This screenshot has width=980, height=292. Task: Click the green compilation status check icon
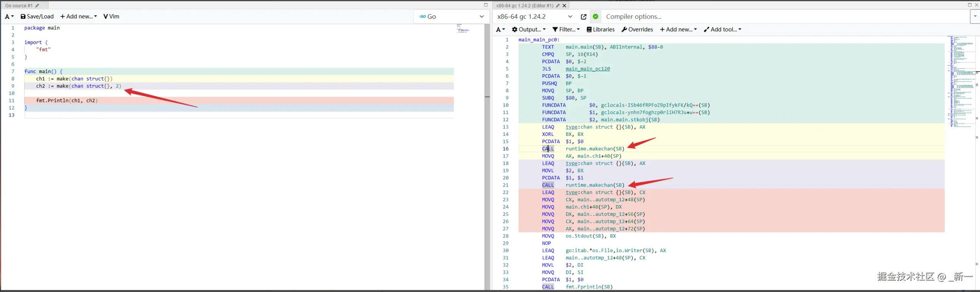pyautogui.click(x=595, y=17)
